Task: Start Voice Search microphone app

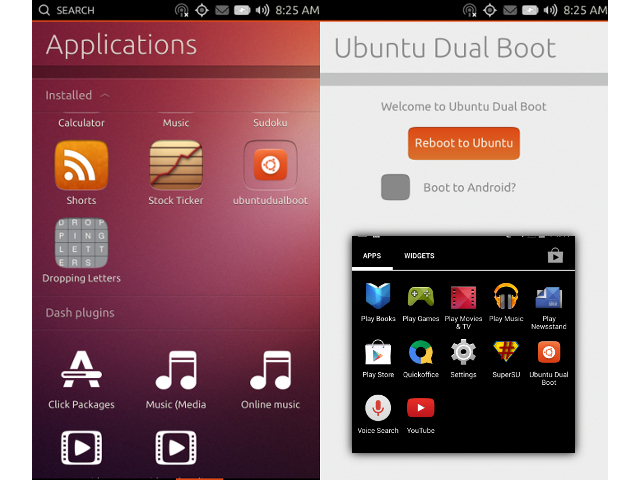Action: pyautogui.click(x=378, y=408)
